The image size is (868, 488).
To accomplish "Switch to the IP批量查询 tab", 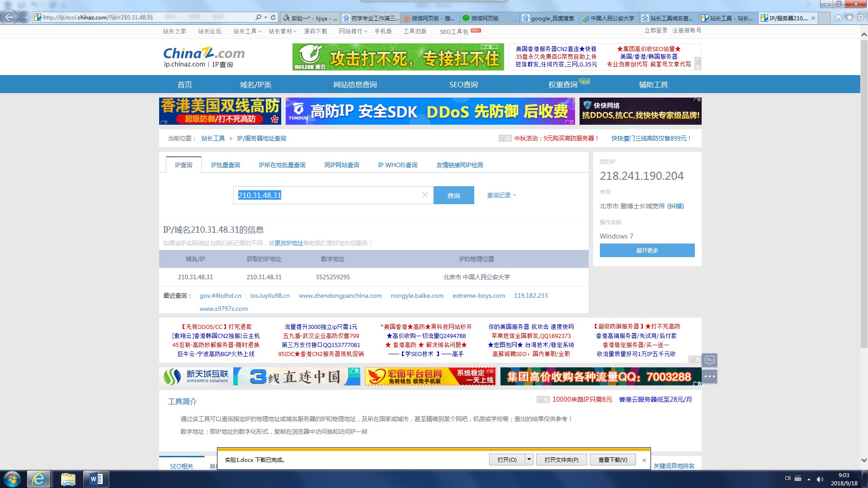I will pyautogui.click(x=225, y=165).
